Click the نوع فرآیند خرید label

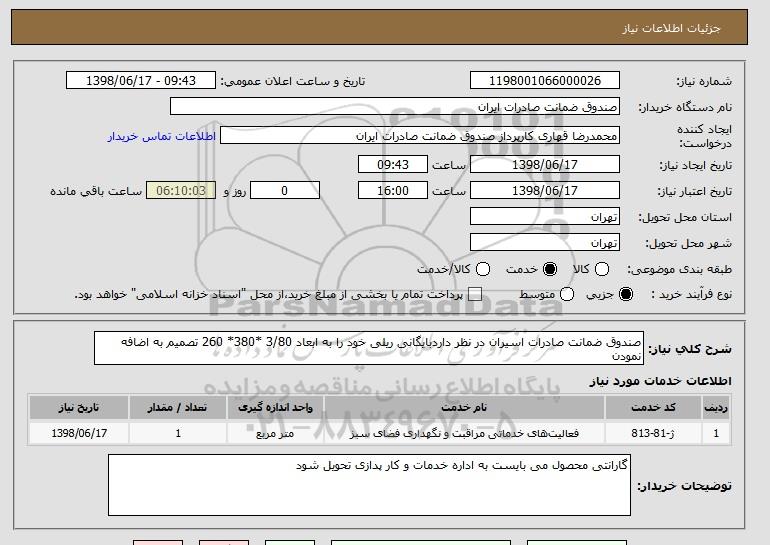[x=691, y=295]
